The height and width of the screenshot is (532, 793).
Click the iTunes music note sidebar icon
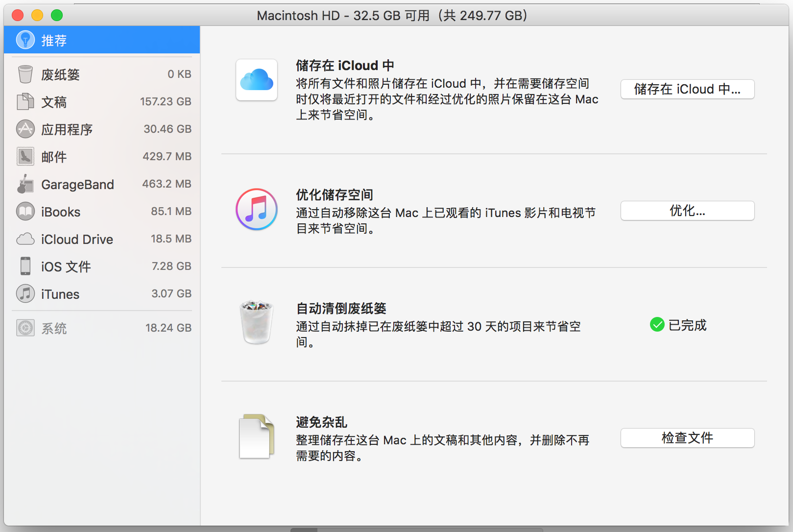coord(25,294)
